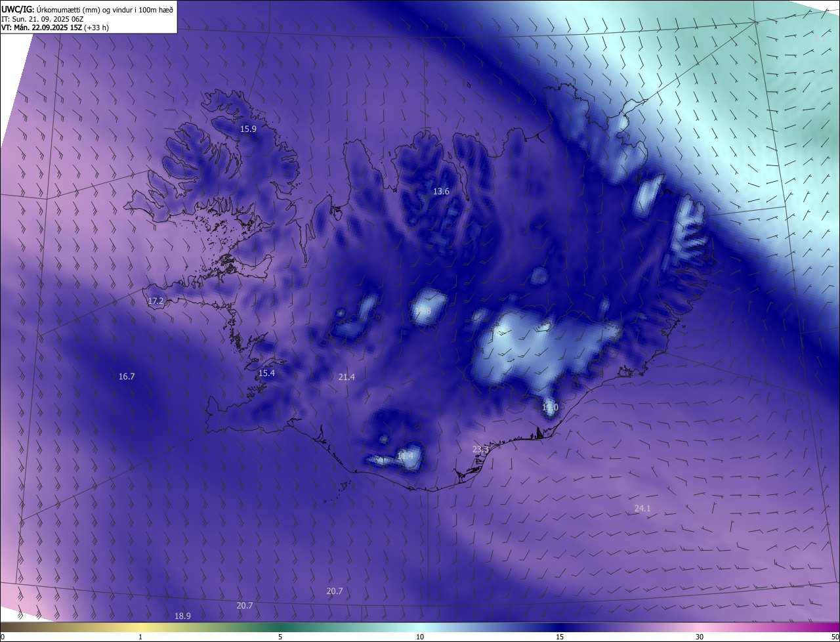This screenshot has height=642, width=840.
Task: Click the color bar tick label 30
Action: pos(700,637)
